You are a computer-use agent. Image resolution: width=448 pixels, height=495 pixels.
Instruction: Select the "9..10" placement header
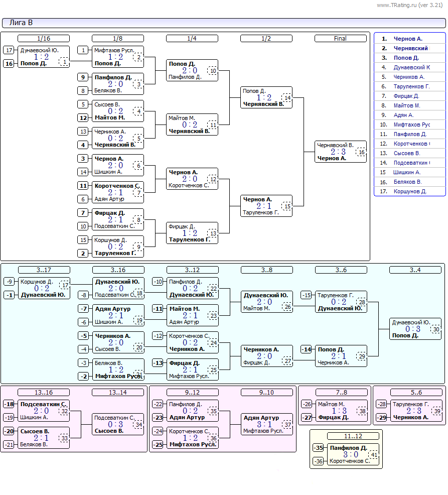coord(267,393)
